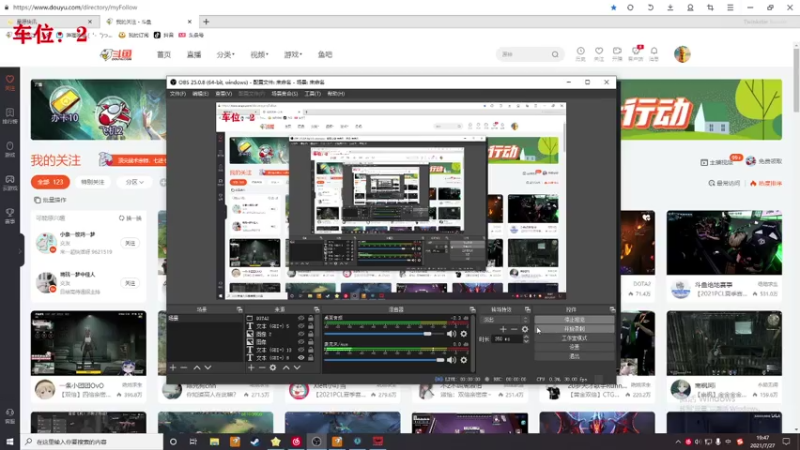Open OBS Tools menu

[x=312, y=94]
